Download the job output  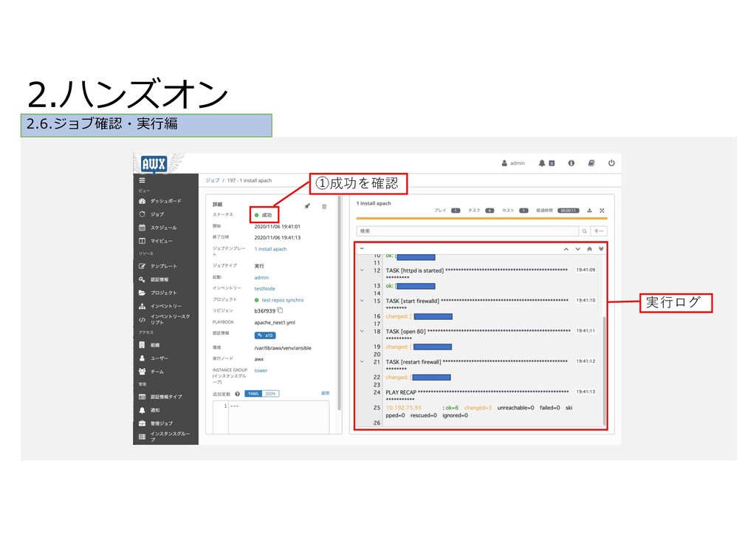pos(589,211)
